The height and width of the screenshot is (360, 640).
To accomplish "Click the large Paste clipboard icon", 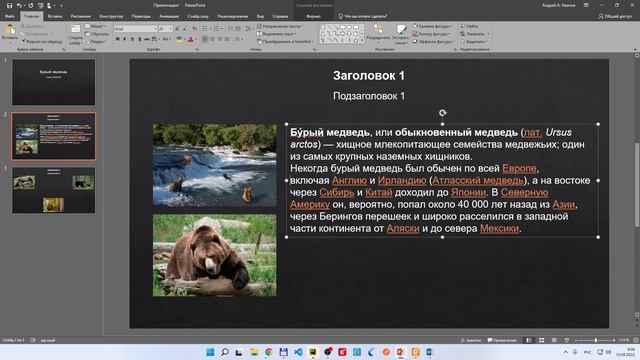I will coord(10,29).
